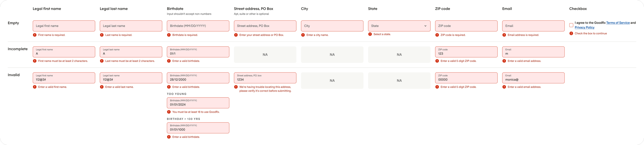Click email field containing monica@
Screen dimensions: 644x145
point(533,78)
